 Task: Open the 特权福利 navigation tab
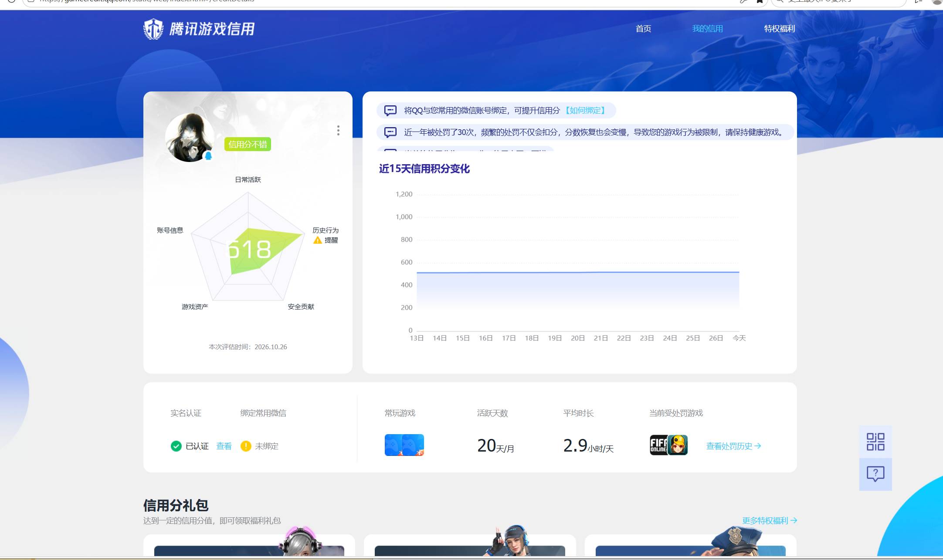(780, 29)
